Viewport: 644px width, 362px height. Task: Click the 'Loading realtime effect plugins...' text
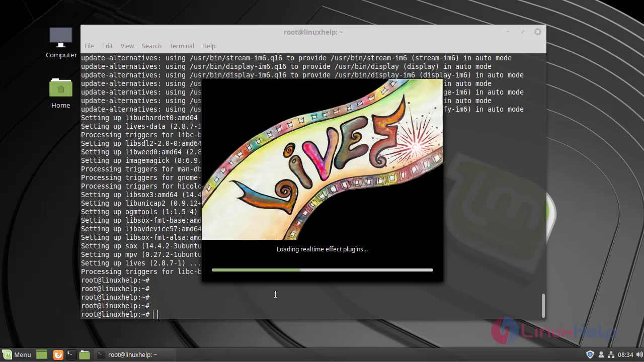(322, 249)
